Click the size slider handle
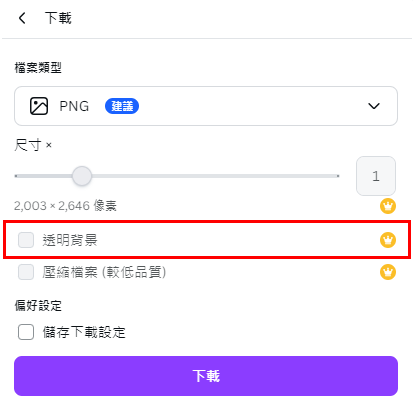414x402 pixels. pyautogui.click(x=82, y=176)
